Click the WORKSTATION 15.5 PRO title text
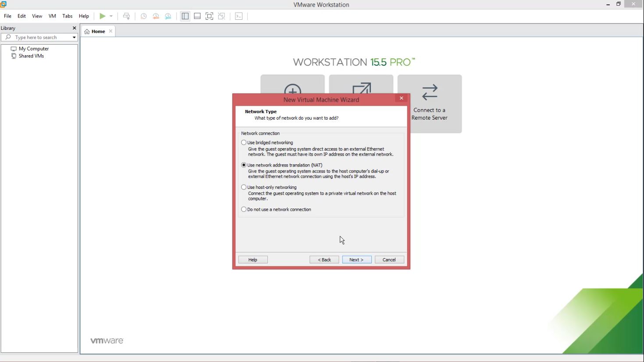The height and width of the screenshot is (362, 644). point(354,62)
